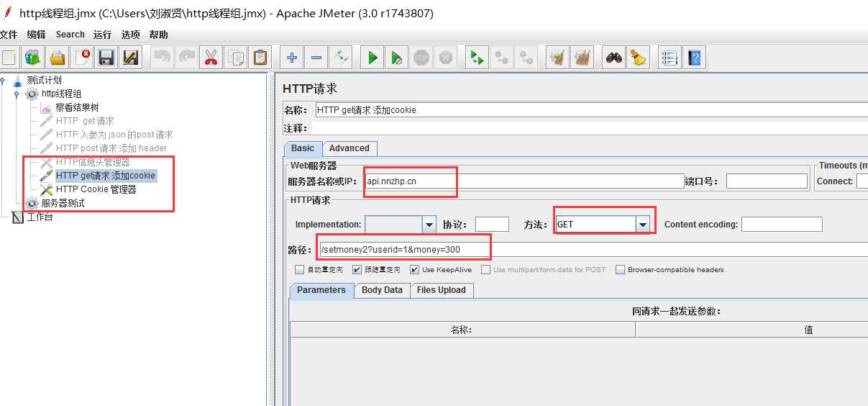868x406 pixels.
Task: Open the Search menu
Action: (x=70, y=35)
